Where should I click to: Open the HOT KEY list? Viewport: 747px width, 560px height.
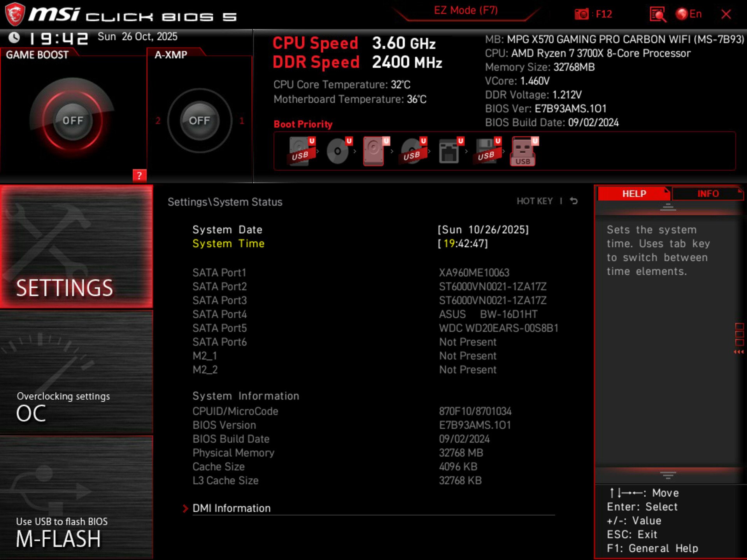(x=535, y=201)
